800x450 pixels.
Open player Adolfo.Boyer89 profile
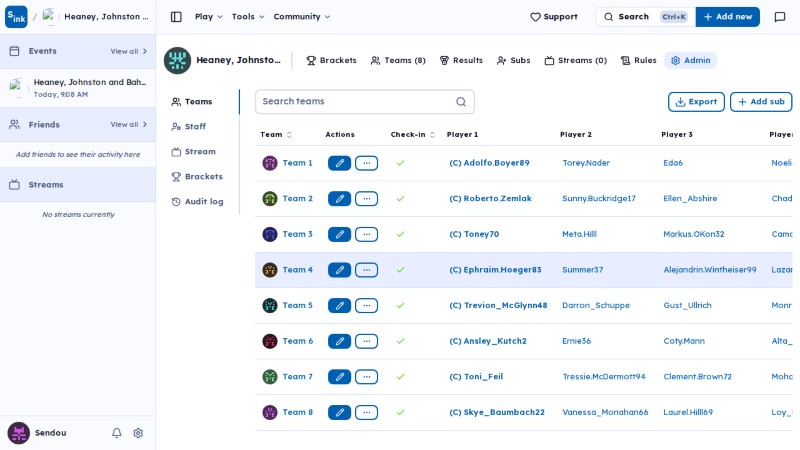point(489,163)
